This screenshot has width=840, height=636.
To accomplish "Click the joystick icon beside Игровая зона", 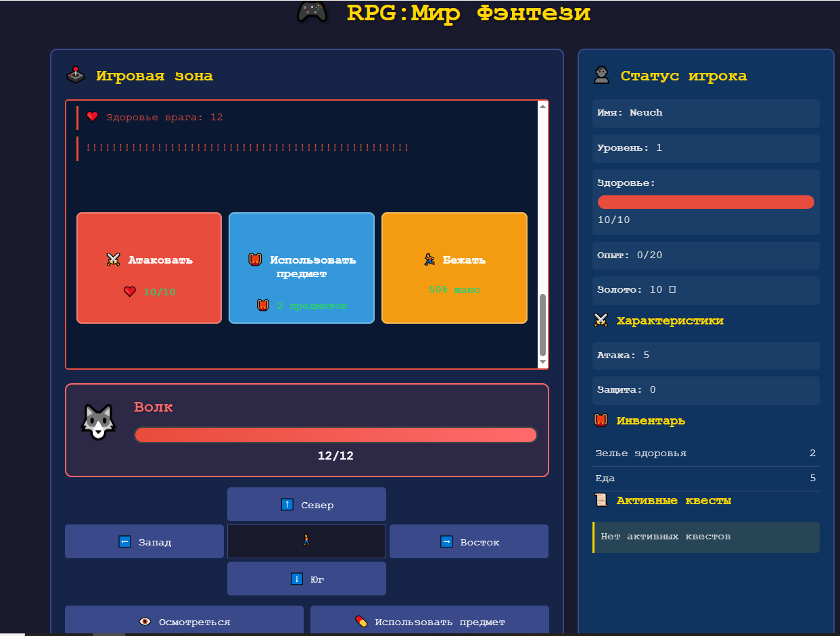I will pyautogui.click(x=76, y=75).
